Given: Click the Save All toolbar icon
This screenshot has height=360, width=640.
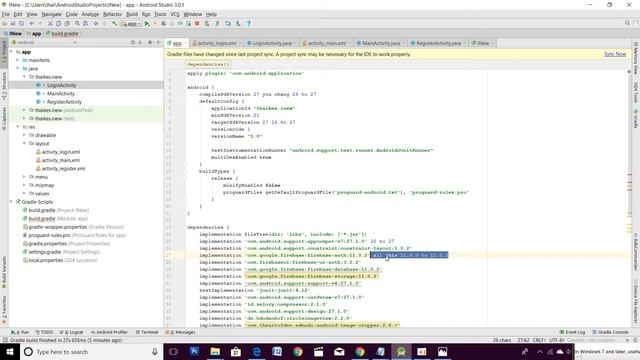Looking at the screenshot, I should tap(13, 24).
